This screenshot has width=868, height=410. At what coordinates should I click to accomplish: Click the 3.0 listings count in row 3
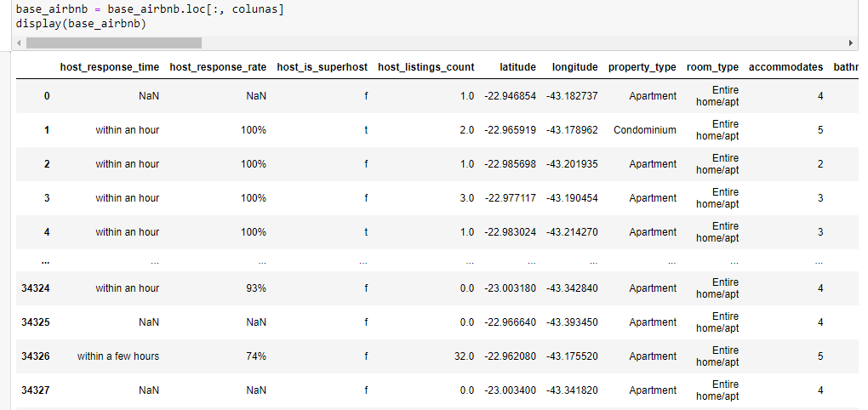[x=466, y=198]
